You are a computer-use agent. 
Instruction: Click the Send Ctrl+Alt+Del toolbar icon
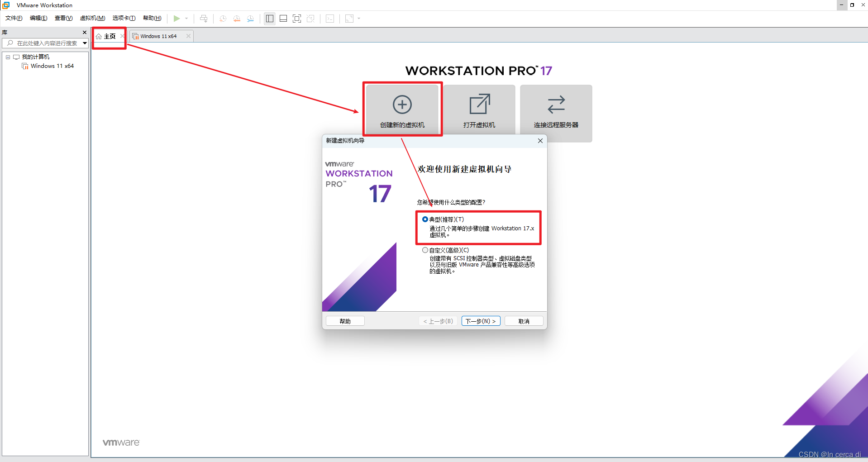click(204, 19)
